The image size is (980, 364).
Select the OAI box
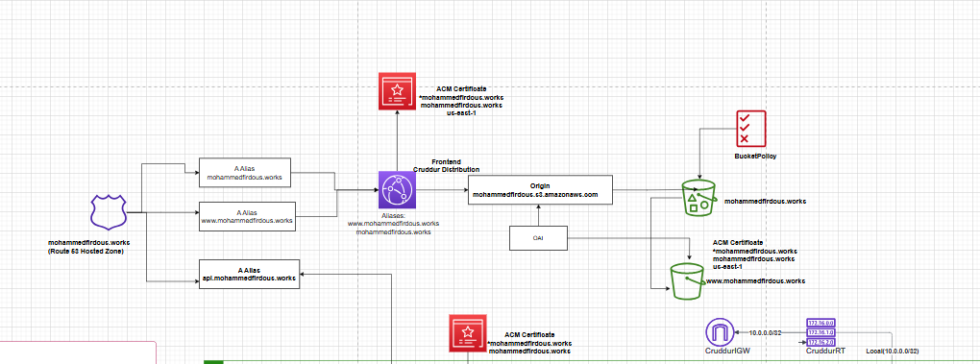pyautogui.click(x=538, y=238)
